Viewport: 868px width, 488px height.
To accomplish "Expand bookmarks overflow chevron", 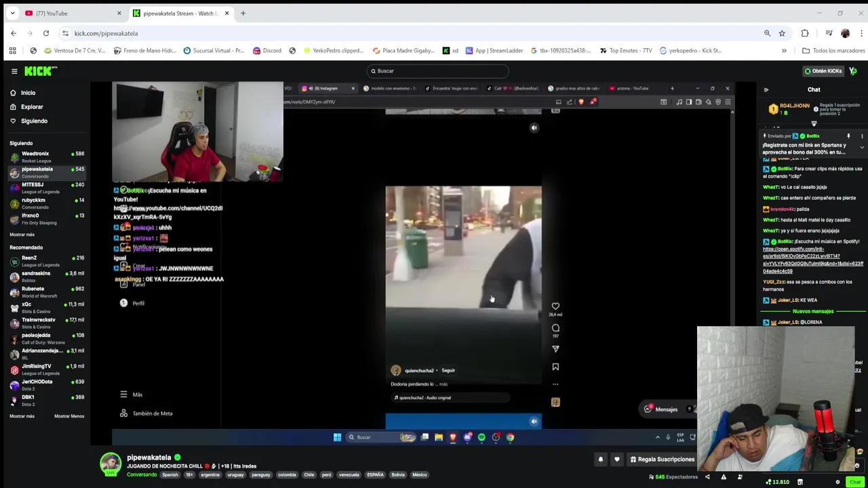I will click(784, 51).
